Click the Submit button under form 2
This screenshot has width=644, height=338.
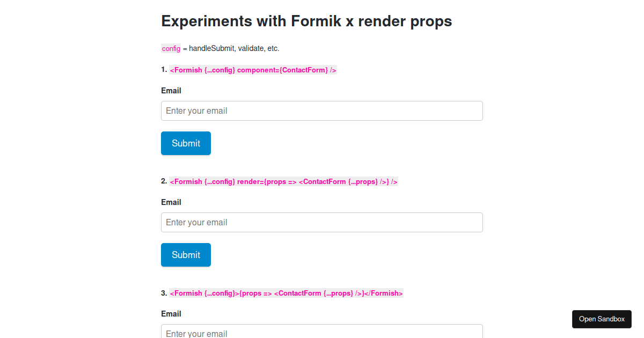(x=186, y=255)
